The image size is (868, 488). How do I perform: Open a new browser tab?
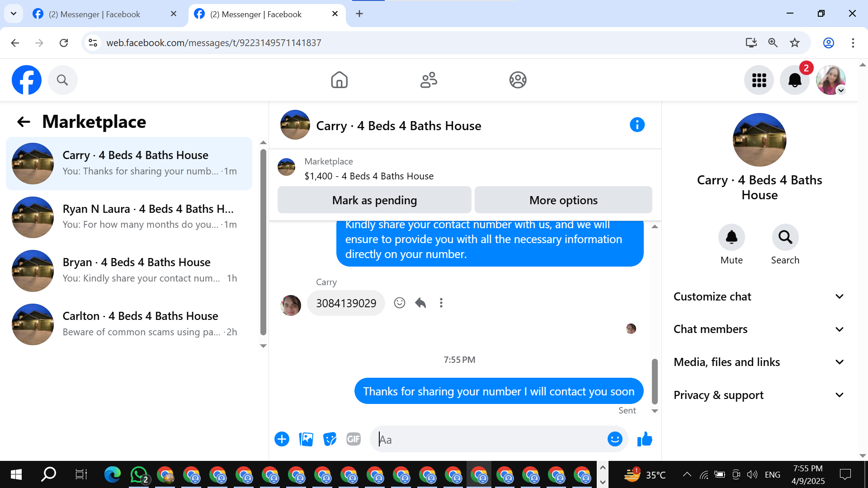[x=359, y=14]
